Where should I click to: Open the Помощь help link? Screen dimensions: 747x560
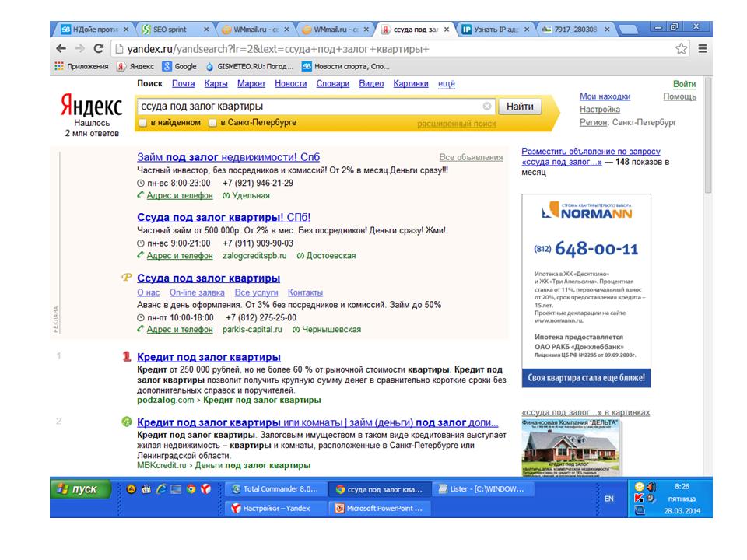(x=680, y=96)
